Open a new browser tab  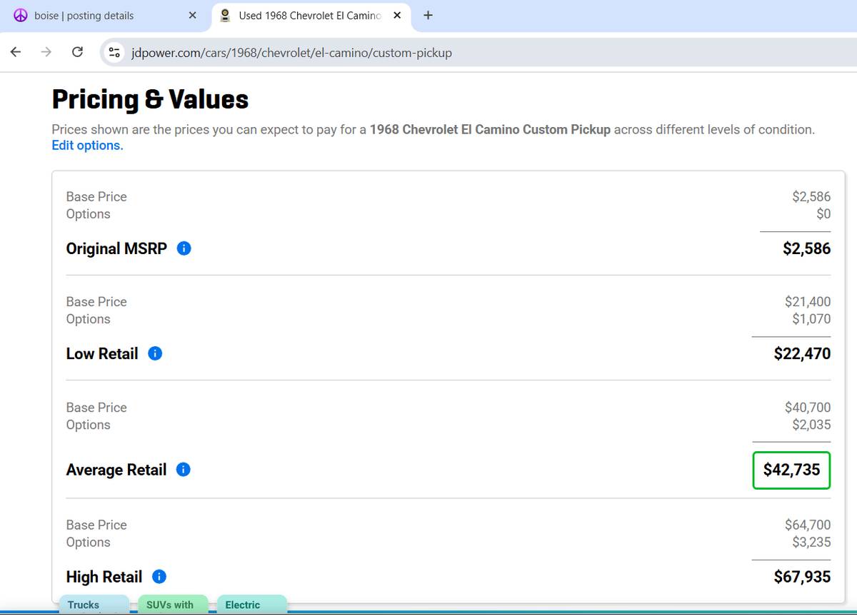pos(428,16)
